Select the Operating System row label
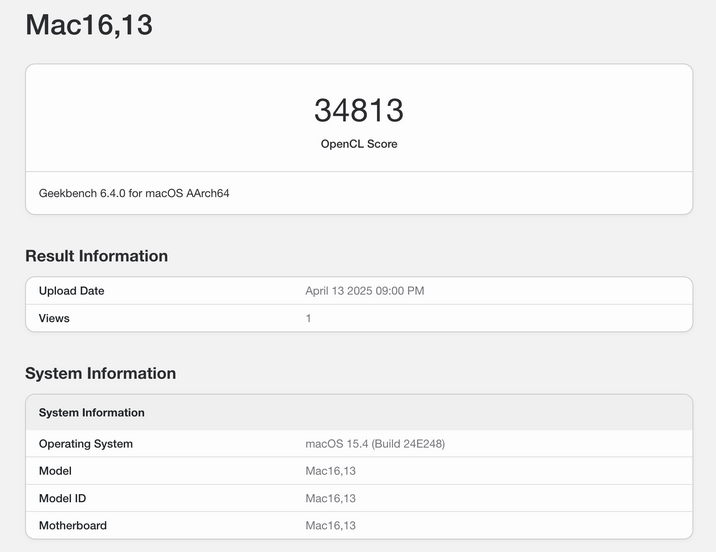 point(85,444)
